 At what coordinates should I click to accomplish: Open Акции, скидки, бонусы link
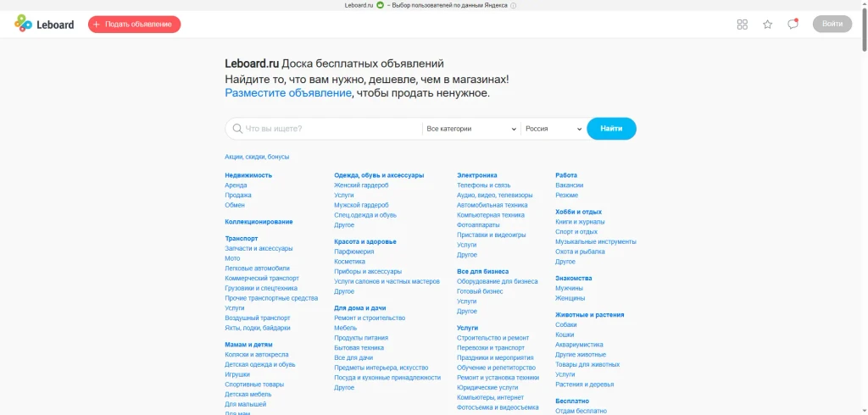tap(257, 158)
